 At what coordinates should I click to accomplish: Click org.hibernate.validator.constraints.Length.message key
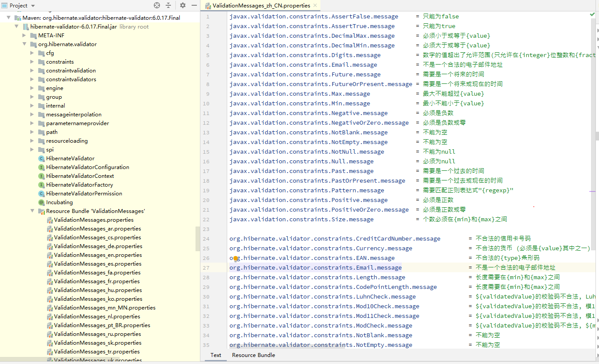(x=317, y=277)
